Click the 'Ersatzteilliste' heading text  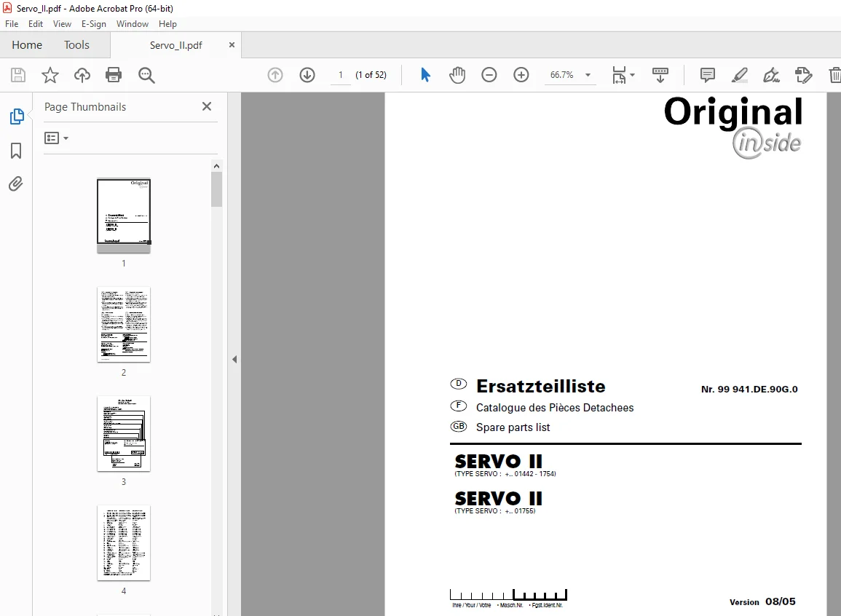click(540, 386)
